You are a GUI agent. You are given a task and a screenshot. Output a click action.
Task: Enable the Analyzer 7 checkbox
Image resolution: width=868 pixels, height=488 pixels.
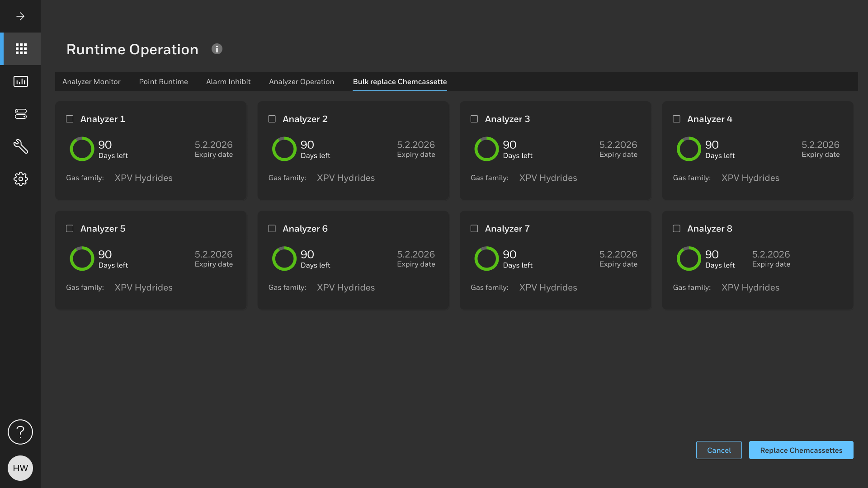coord(474,229)
